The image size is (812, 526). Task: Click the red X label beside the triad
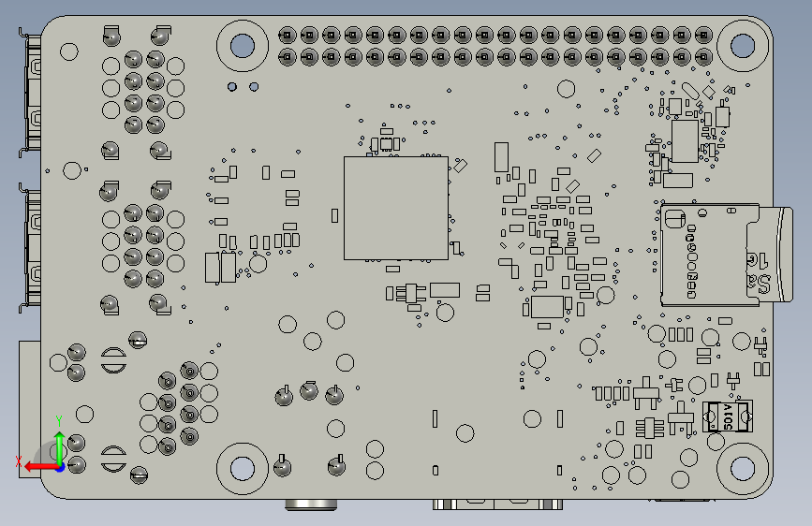[19, 461]
